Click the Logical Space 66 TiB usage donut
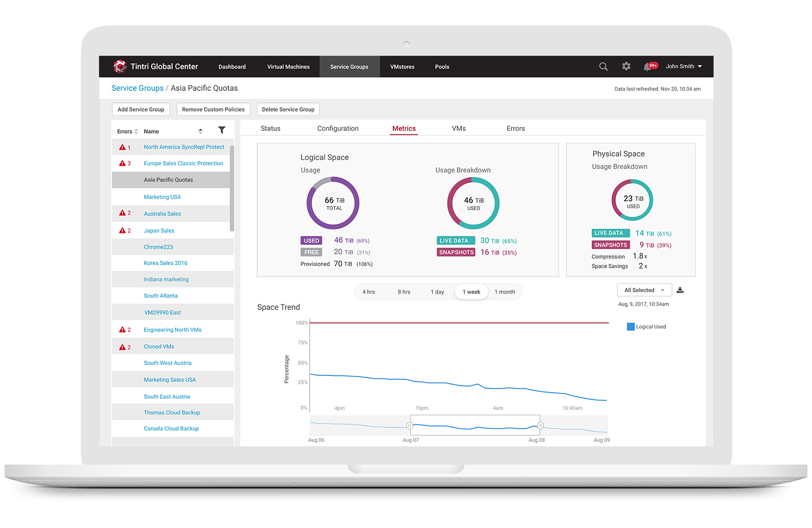The image size is (812, 528). pos(333,203)
